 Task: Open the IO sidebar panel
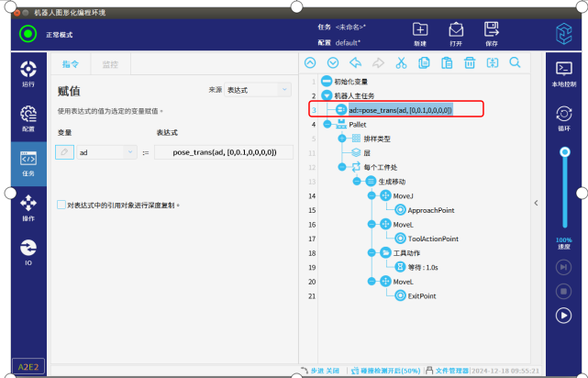[28, 251]
